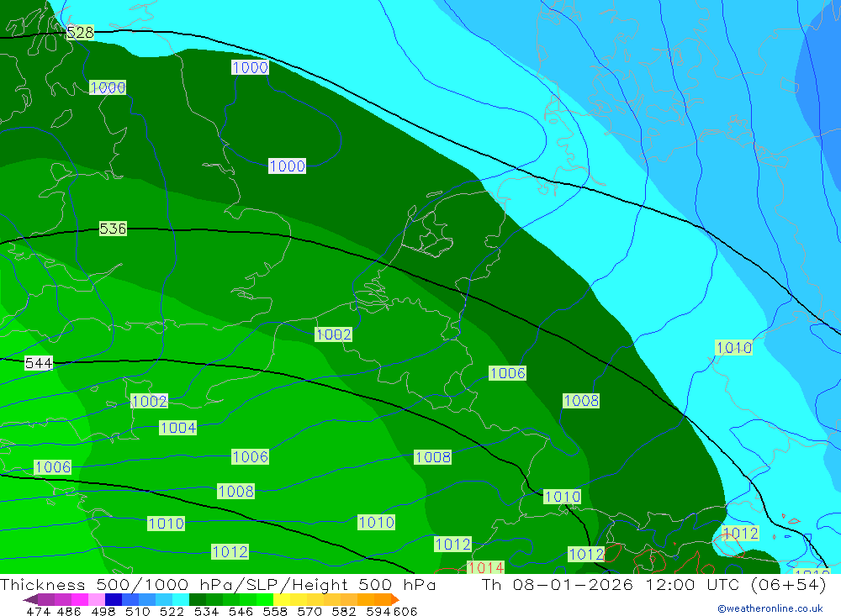The height and width of the screenshot is (616, 841).
Task: Click the 1002 isobar label over Belgium
Action: click(333, 334)
